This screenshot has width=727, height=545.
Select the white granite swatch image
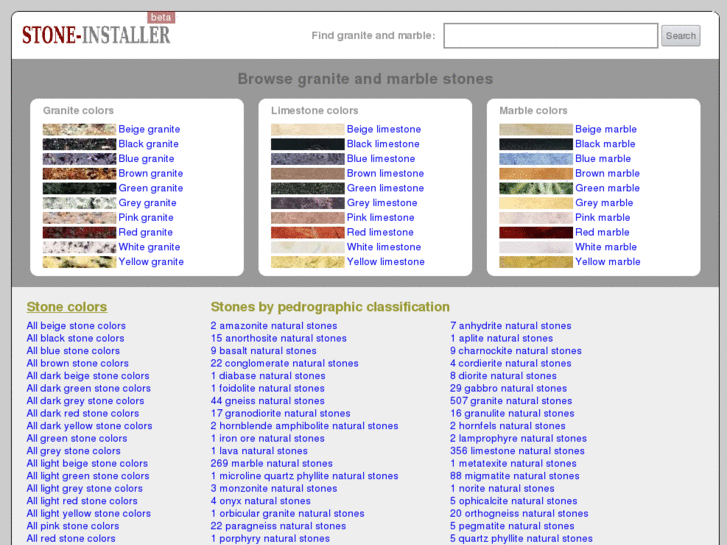tap(79, 247)
